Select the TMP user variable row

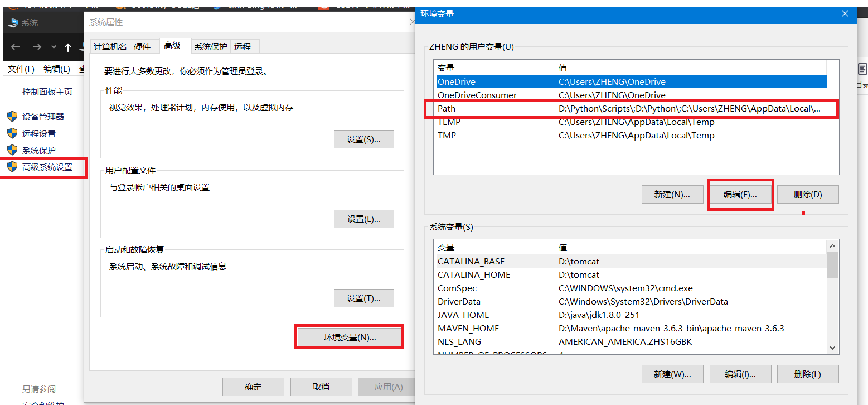point(631,135)
